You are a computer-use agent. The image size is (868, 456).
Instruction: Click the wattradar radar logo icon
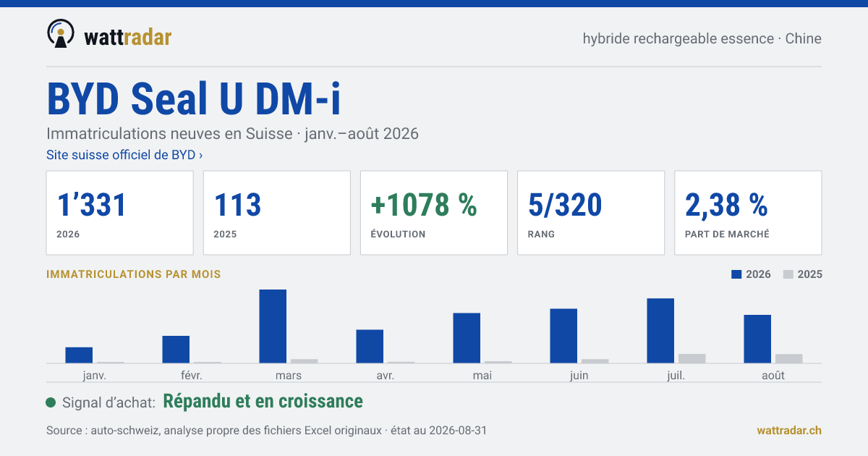(x=61, y=33)
